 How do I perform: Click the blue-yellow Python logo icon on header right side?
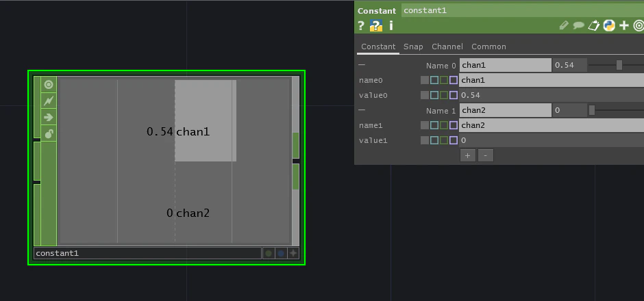[608, 26]
